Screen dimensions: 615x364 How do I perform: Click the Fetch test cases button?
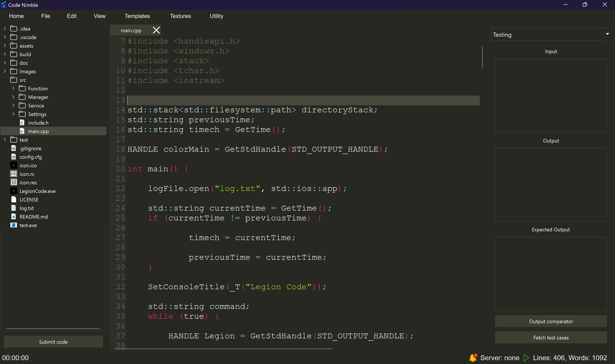tap(551, 338)
